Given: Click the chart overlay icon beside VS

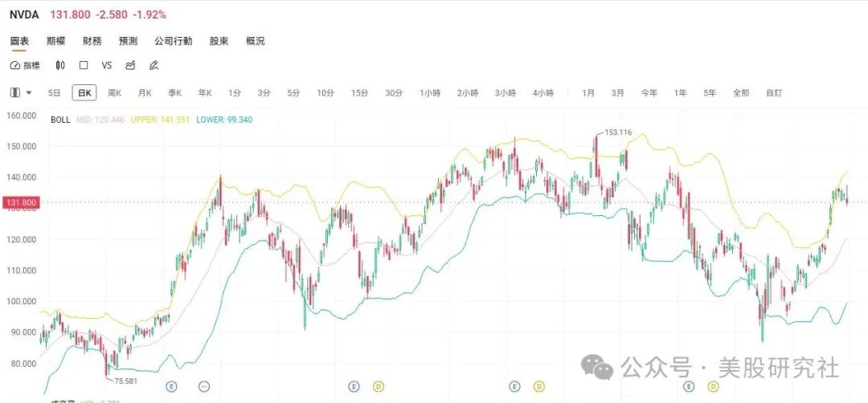Looking at the screenshot, I should [x=130, y=65].
